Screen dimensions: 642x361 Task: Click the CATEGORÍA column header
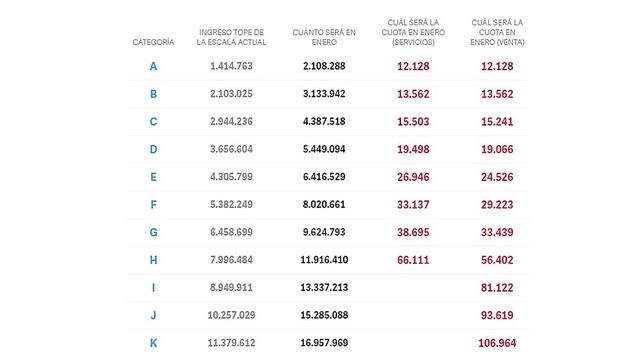coord(153,42)
